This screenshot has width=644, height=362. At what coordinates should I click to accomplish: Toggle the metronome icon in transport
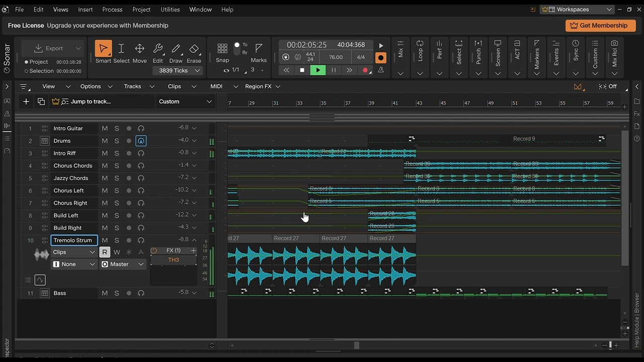click(x=381, y=70)
